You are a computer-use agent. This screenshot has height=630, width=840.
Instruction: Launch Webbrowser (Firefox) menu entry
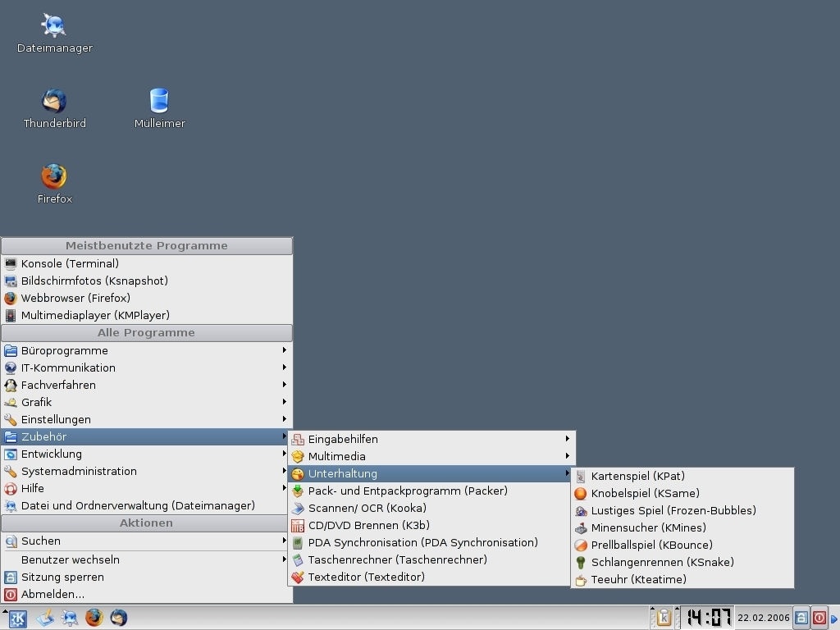(x=147, y=298)
